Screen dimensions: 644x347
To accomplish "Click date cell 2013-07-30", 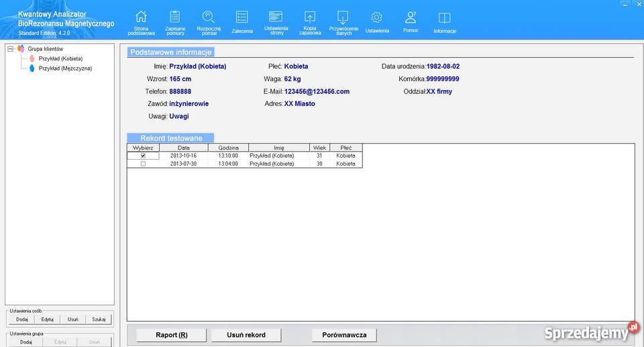I will 184,164.
